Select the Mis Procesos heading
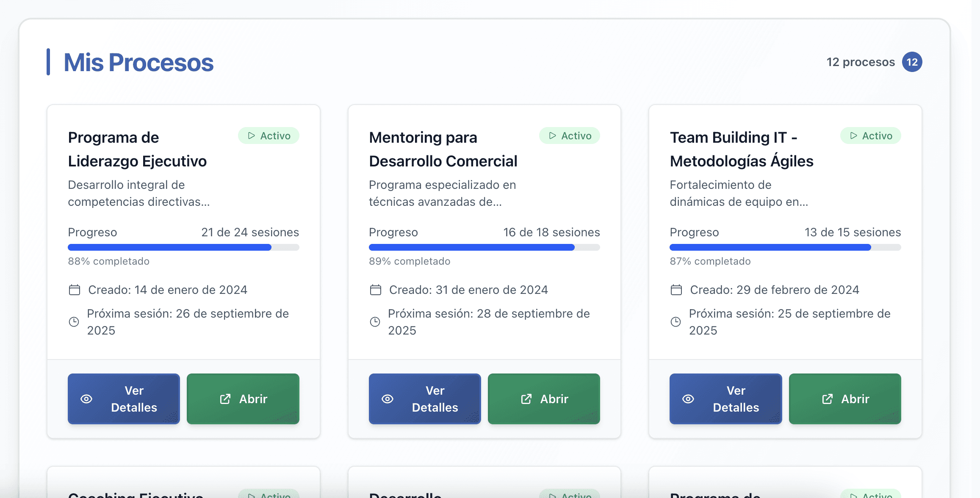 point(138,63)
